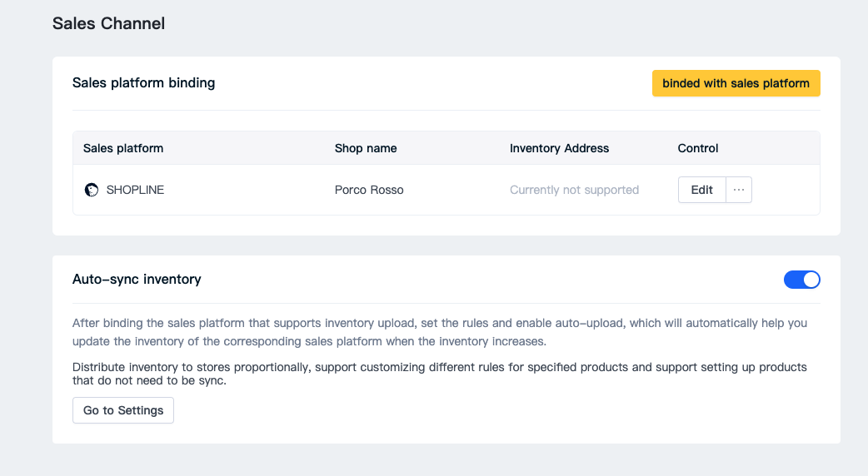Click the SHOPLINE platform name text
868x476 pixels.
(135, 190)
